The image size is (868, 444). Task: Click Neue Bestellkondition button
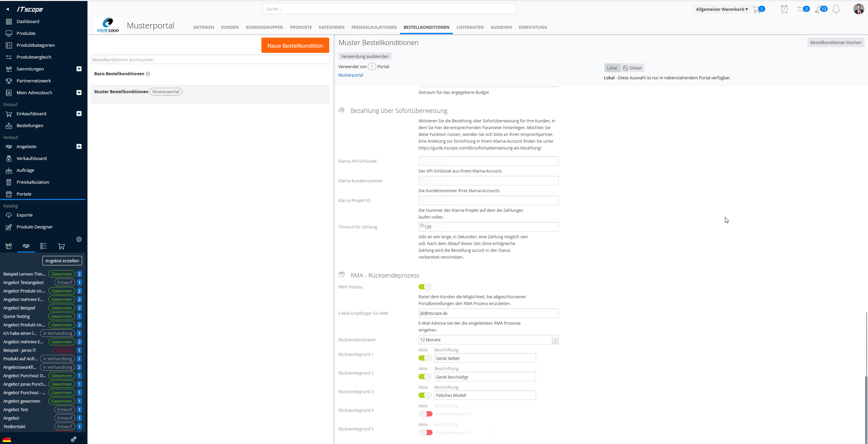coord(295,45)
